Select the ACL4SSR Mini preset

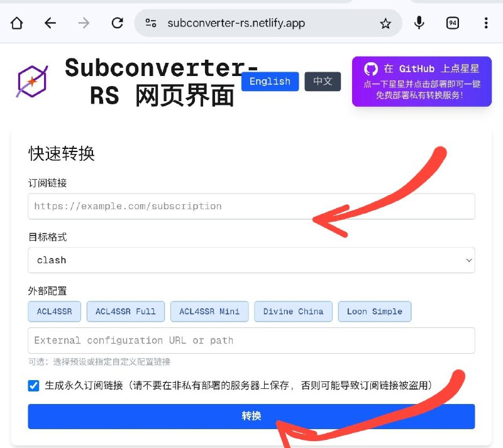(x=209, y=312)
